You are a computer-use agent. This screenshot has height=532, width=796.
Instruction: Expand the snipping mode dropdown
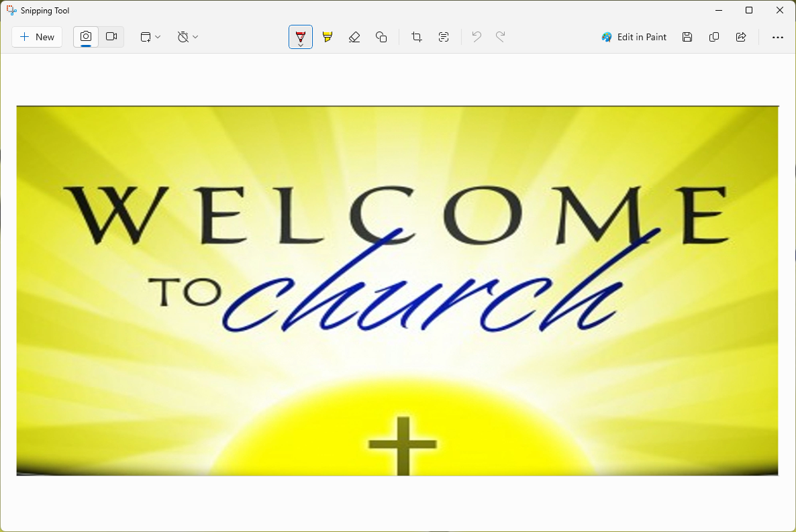point(150,37)
